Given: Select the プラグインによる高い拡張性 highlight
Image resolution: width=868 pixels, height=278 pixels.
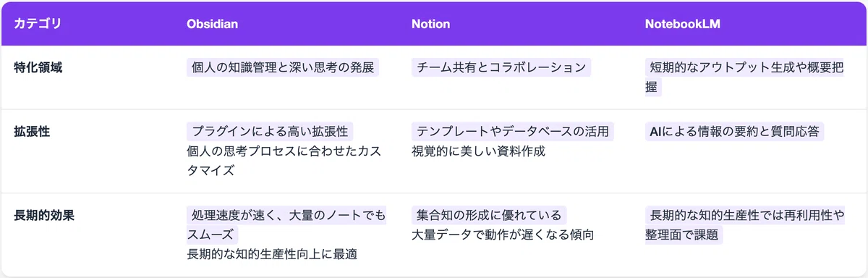Looking at the screenshot, I should tap(271, 132).
